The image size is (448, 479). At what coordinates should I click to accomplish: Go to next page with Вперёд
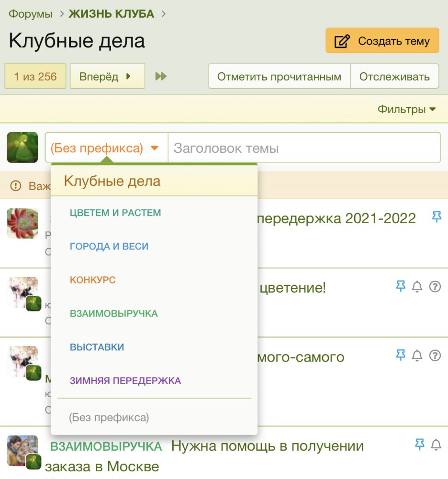107,77
